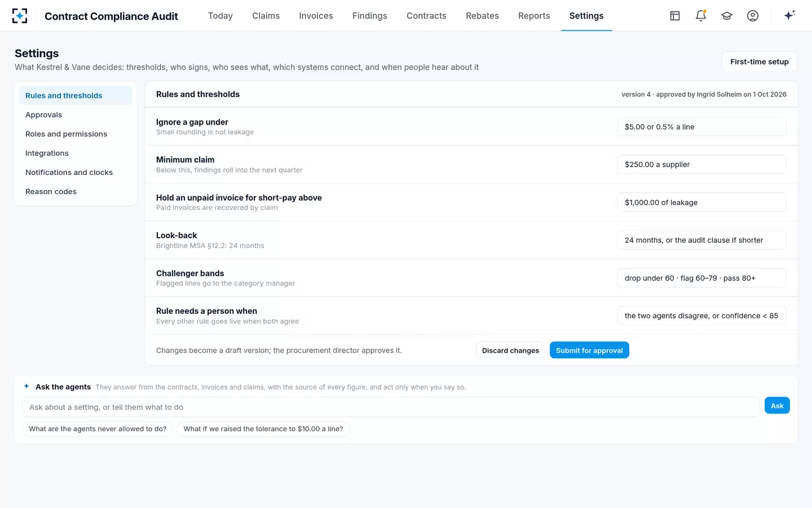Click the 'Flagged lines go to the category manager' note

[226, 283]
